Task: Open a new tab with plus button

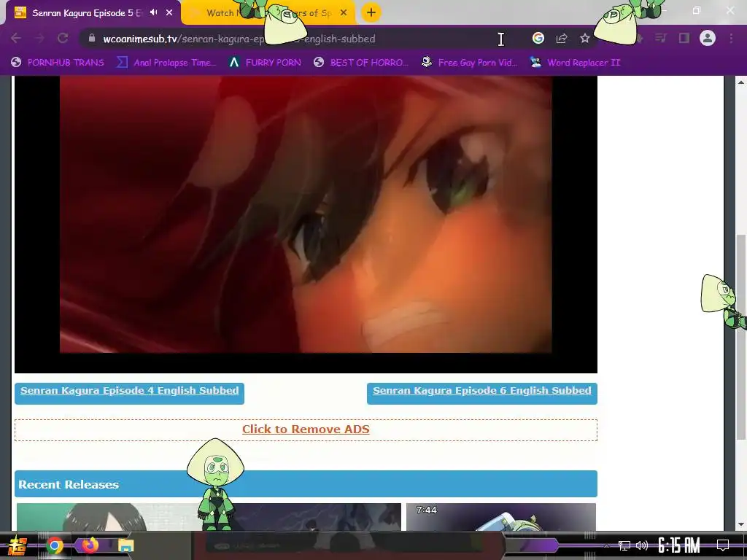Action: click(371, 12)
